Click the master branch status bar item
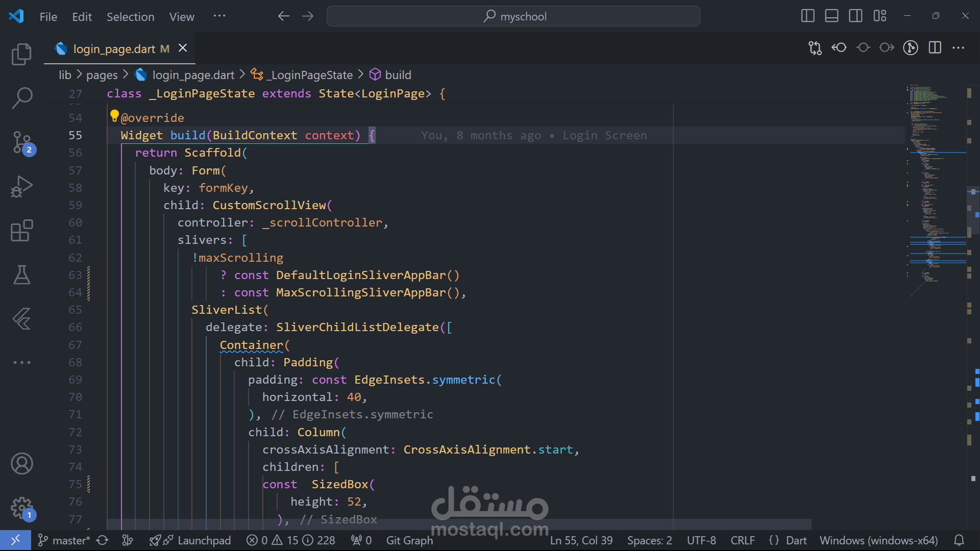980x551 pixels. coord(65,540)
